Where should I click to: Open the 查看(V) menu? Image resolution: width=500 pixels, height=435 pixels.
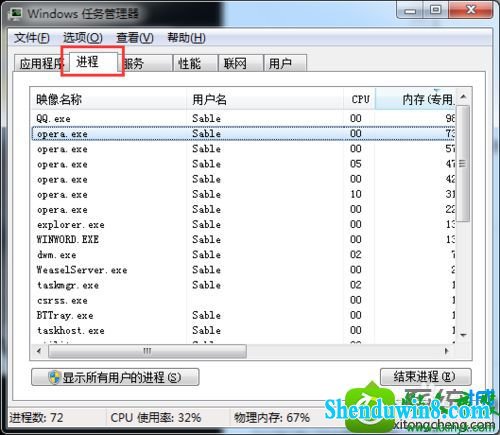tap(135, 38)
